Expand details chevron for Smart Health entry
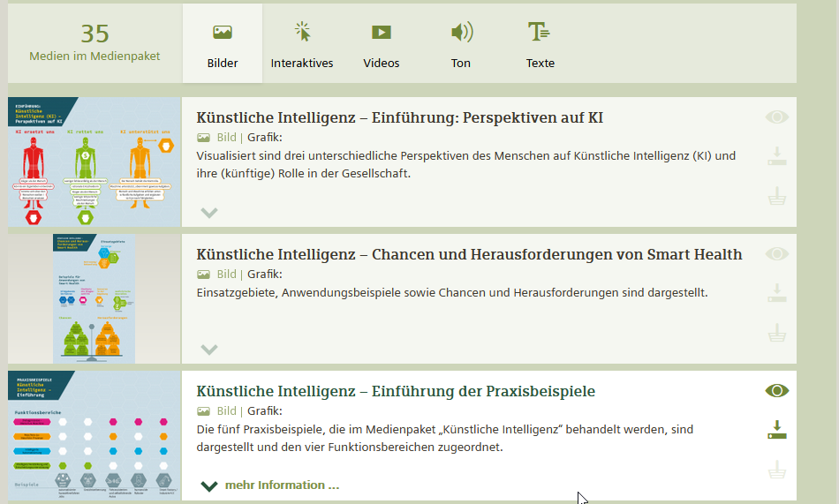 [x=209, y=349]
